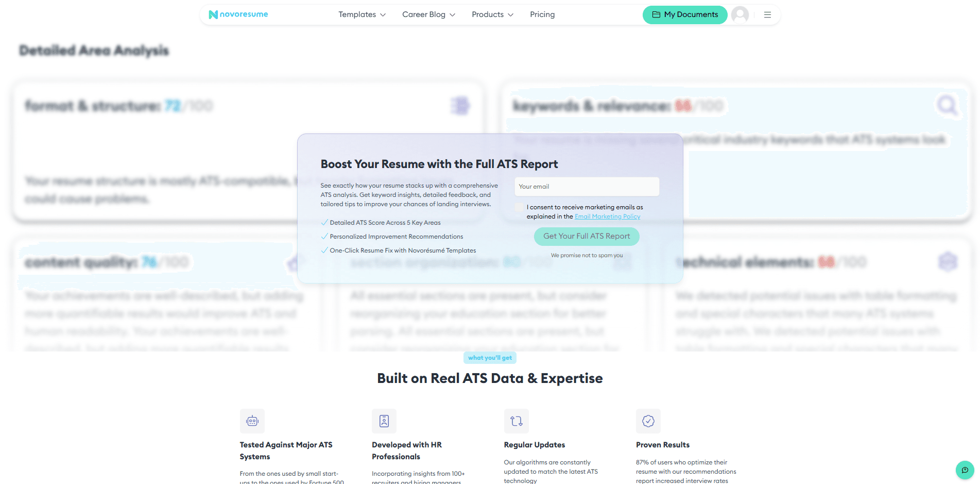Click the sync arrows icon above Regular Updates
Screen dimensions: 980x484
[x=516, y=421]
